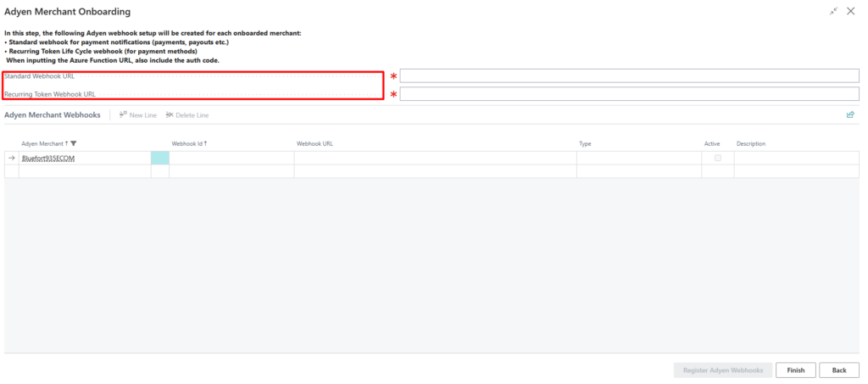Click the row selector arrow beside Bluefort935ECOM

[x=12, y=158]
